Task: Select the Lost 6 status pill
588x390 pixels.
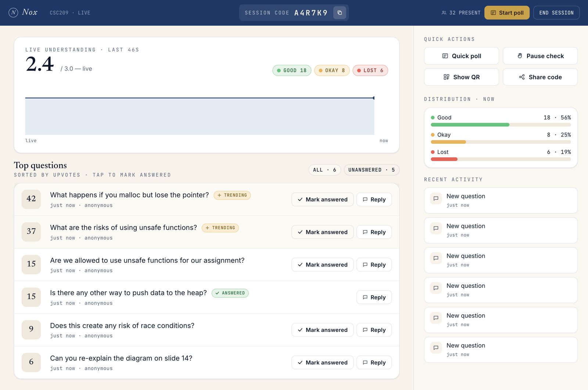Action: [370, 70]
